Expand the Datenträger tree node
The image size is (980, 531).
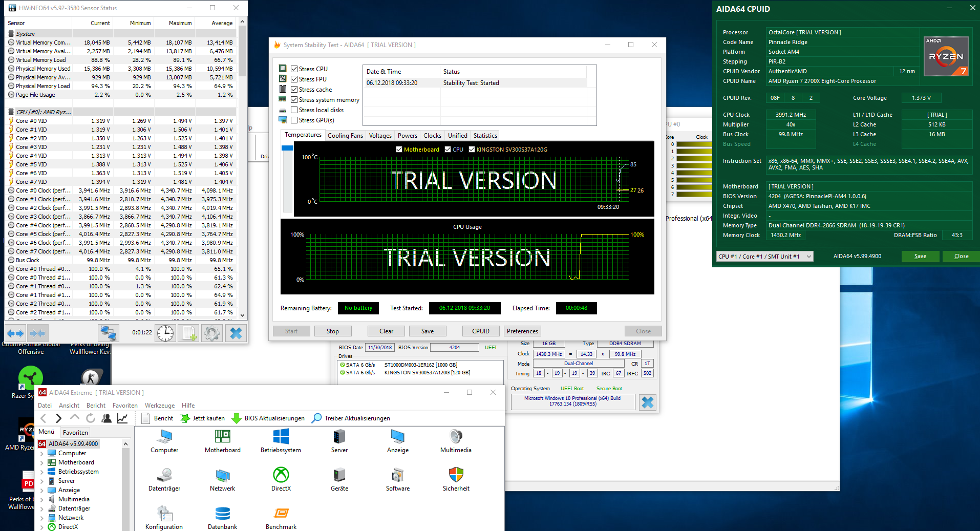click(x=42, y=509)
